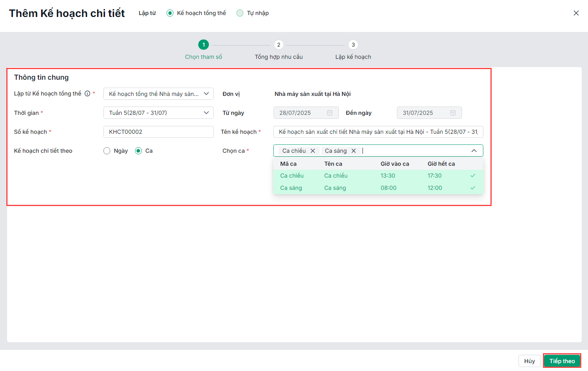Click the info icon beside Lập từ Kế hoạch tổng thể

click(x=87, y=94)
